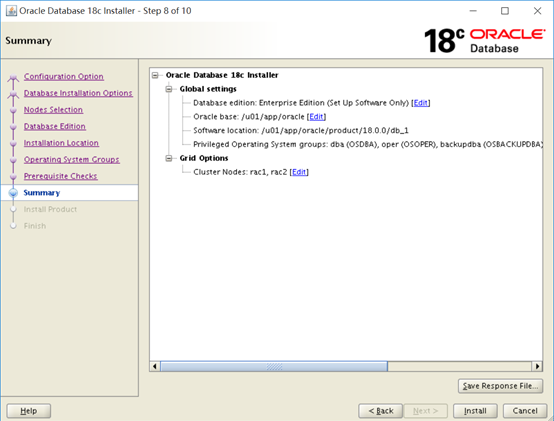
Task: Collapse the Grid Options node
Action: click(x=169, y=158)
